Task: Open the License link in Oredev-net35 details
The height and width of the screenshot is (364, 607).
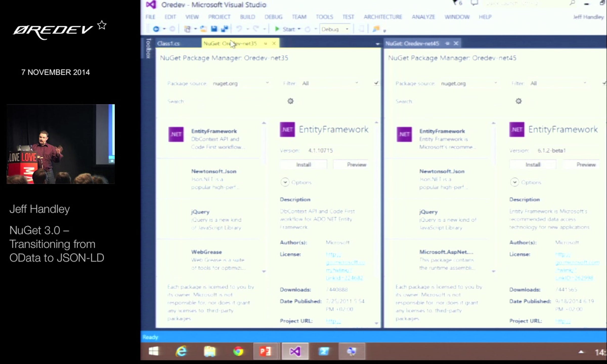Action: tap(345, 266)
